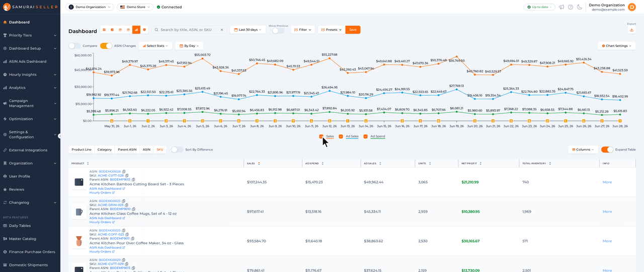Screen dimensions: 644x272
Task: Open the Filter dropdown
Action: point(303,30)
